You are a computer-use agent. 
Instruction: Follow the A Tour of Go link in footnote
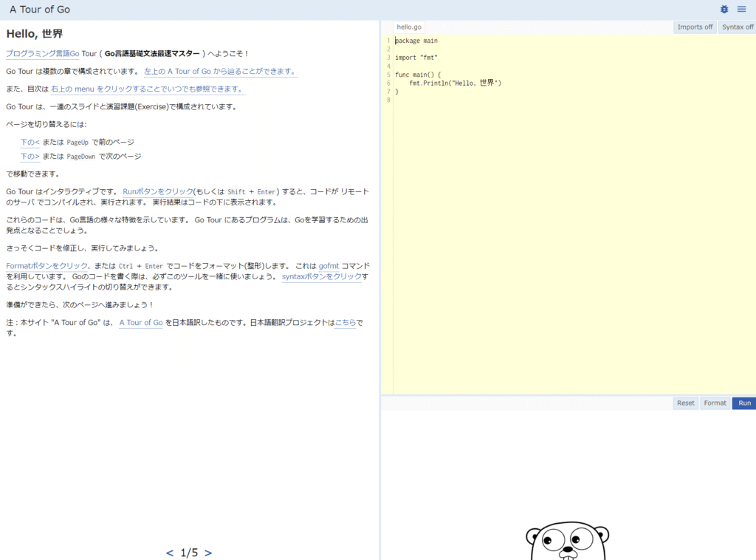pyautogui.click(x=140, y=322)
